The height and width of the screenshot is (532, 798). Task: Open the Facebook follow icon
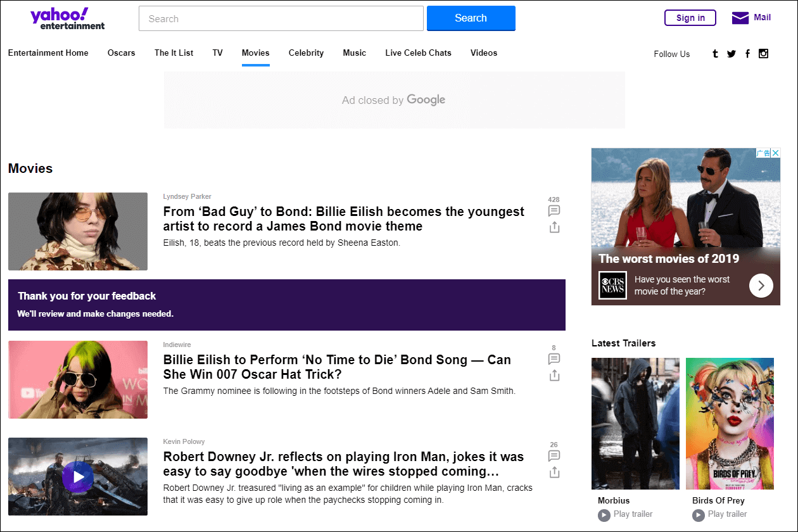747,54
